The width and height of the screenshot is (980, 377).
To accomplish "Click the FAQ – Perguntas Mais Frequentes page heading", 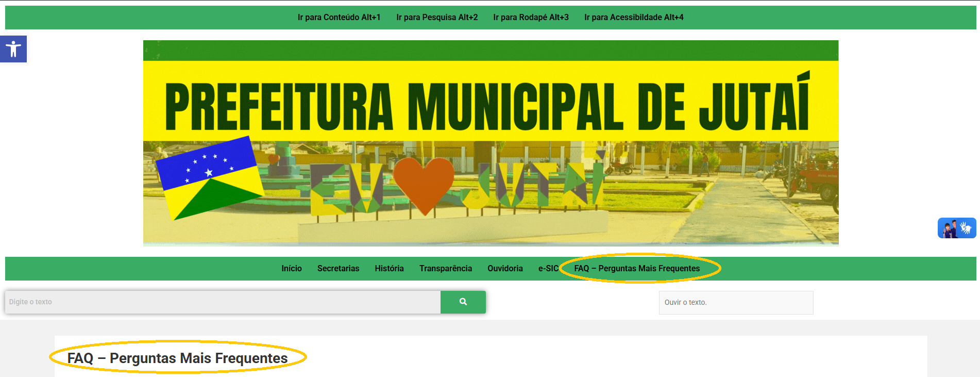I will pyautogui.click(x=177, y=358).
